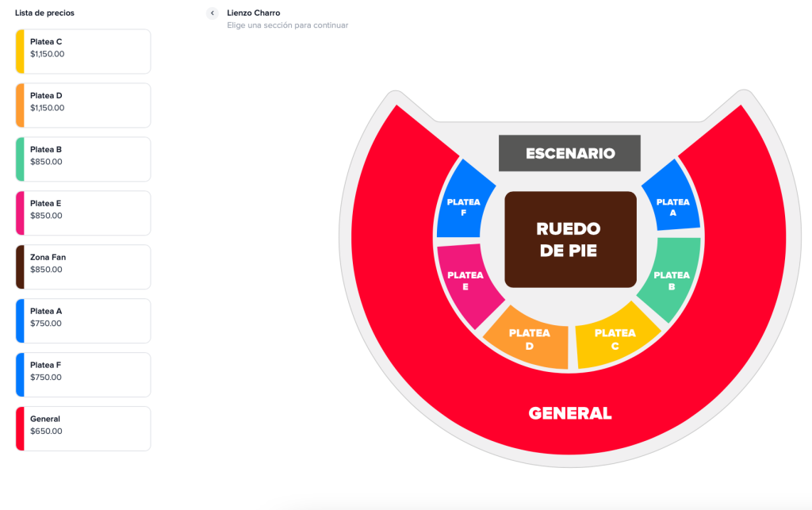
Task: Click the Lienzo Charro title
Action: tap(254, 13)
